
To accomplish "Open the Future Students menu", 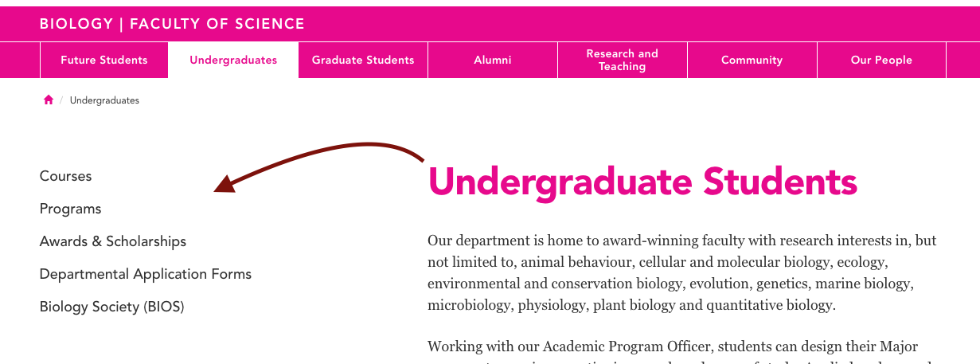I will (104, 60).
